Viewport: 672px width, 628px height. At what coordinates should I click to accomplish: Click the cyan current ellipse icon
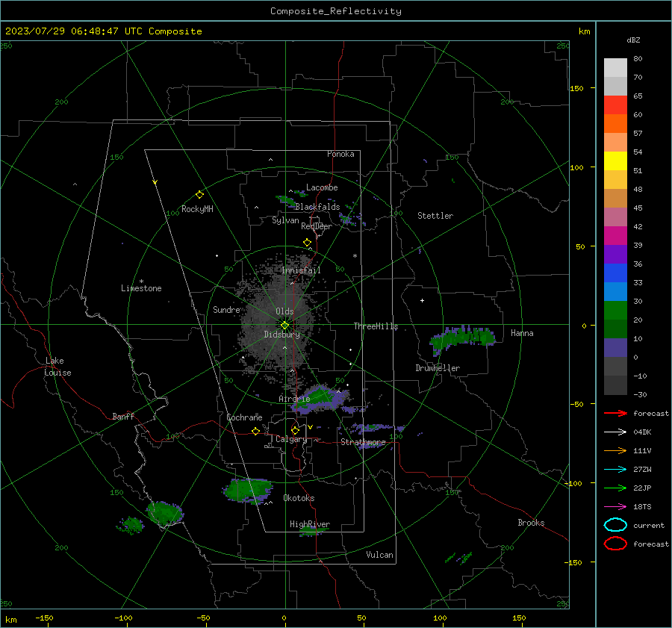(x=615, y=525)
